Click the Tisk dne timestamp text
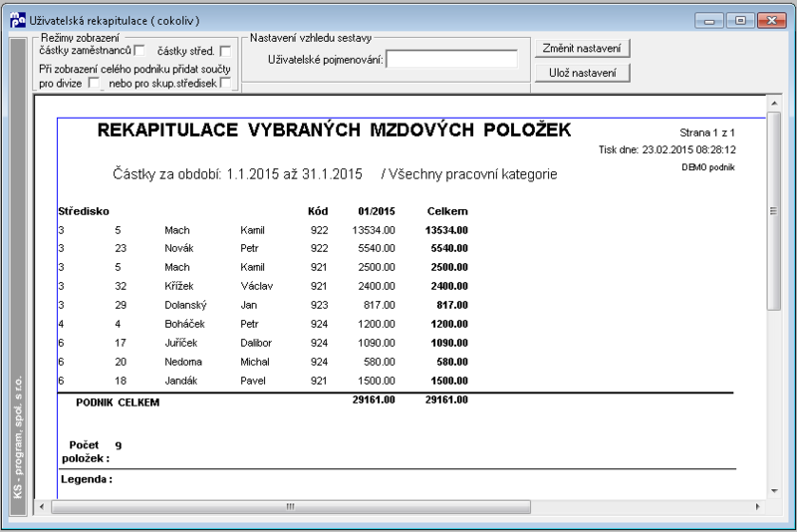The image size is (797, 532). 666,149
